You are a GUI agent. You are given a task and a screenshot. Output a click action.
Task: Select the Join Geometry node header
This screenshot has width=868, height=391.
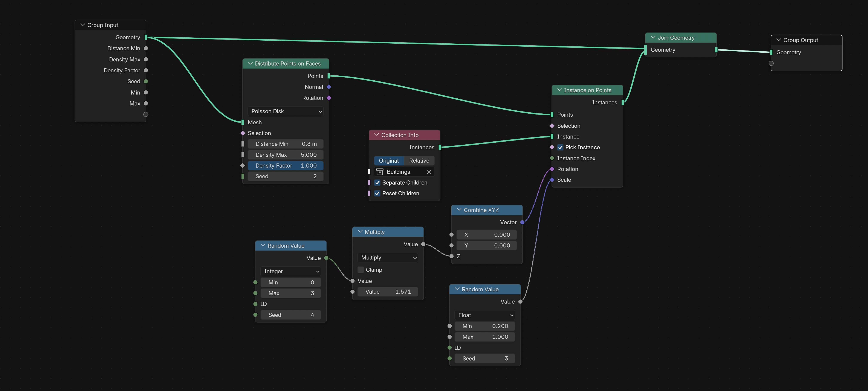click(681, 38)
